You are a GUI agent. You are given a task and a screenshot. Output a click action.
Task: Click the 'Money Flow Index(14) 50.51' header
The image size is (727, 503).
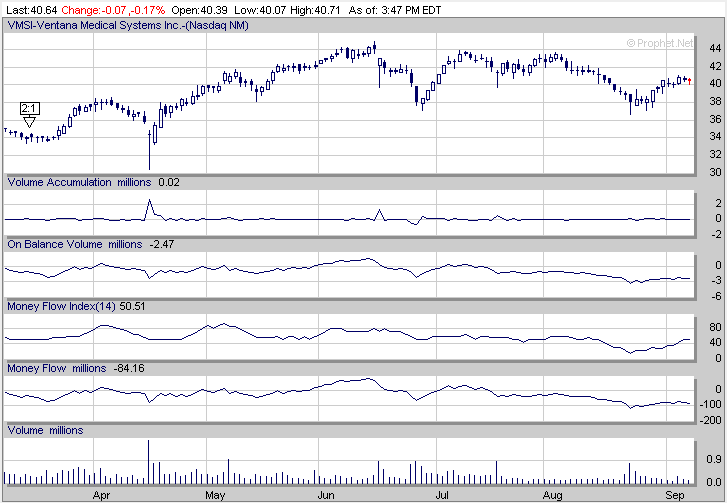pyautogui.click(x=76, y=306)
